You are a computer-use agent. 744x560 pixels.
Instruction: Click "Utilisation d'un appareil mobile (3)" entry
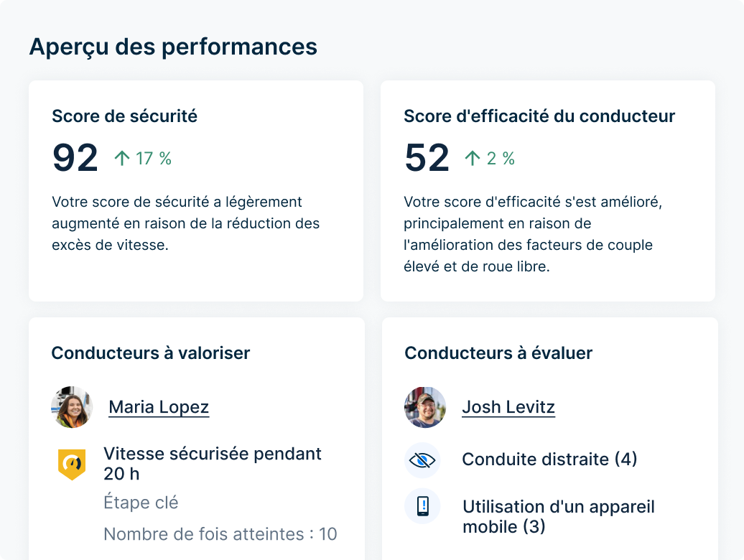557,516
